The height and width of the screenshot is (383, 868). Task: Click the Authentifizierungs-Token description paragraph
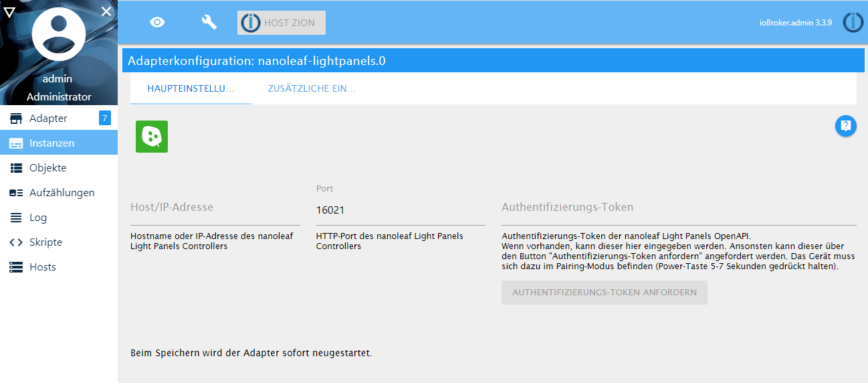[678, 251]
